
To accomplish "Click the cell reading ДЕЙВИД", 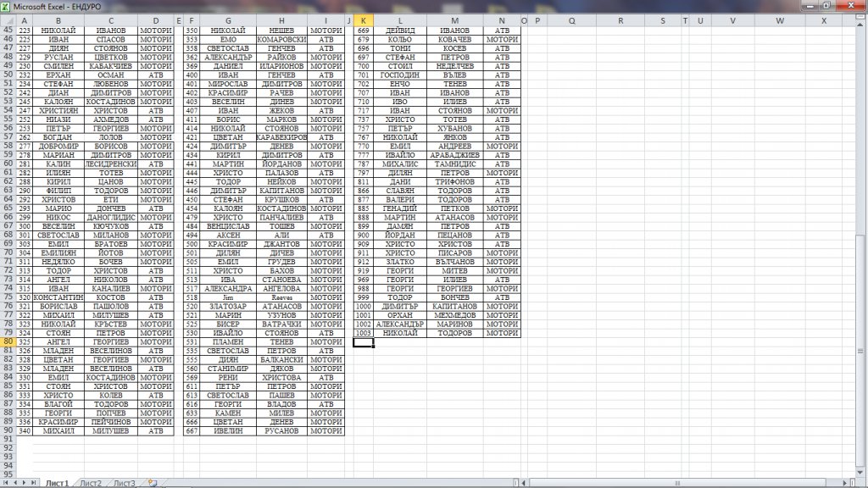I will (400, 30).
